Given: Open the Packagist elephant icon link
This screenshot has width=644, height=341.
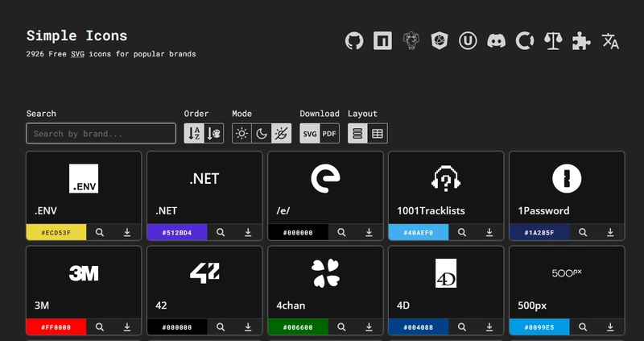Looking at the screenshot, I should (411, 41).
